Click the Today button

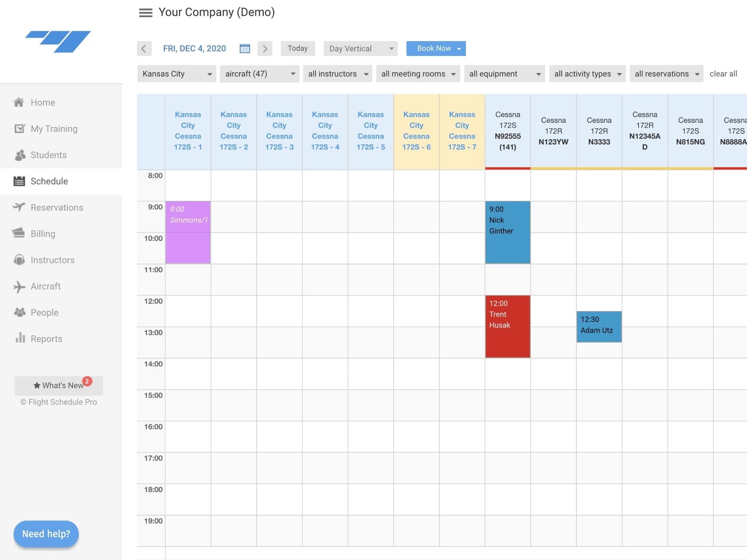point(298,49)
